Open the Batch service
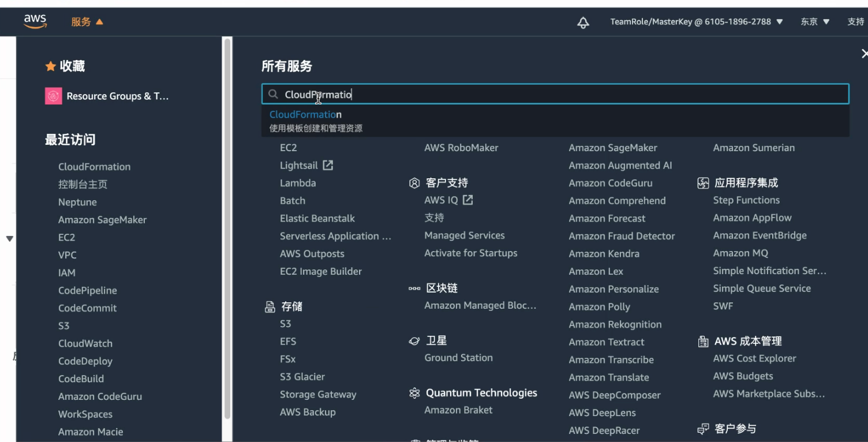The height and width of the screenshot is (442, 868). pyautogui.click(x=292, y=201)
